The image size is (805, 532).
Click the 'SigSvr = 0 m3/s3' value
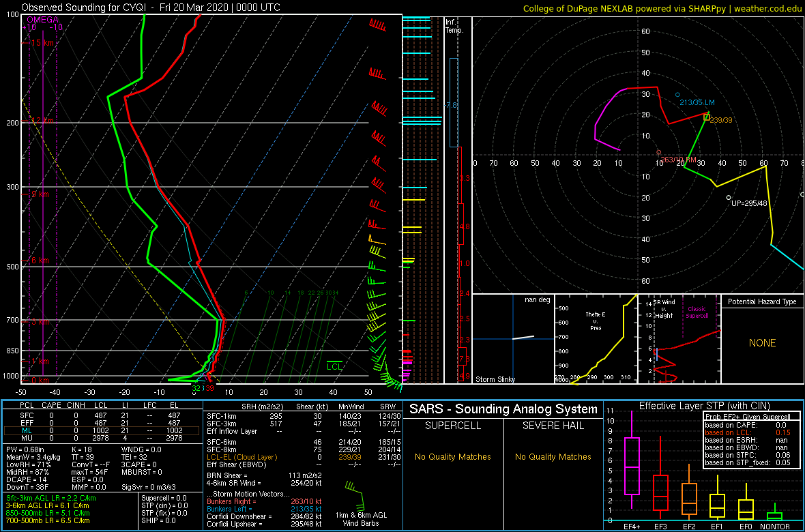[x=148, y=487]
